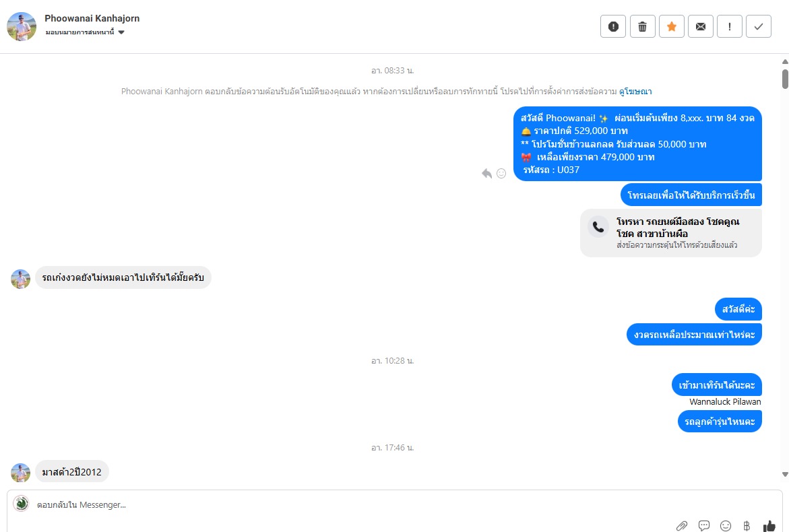
Task: Expand the conversation assignment dropdown arrow
Action: [121, 32]
